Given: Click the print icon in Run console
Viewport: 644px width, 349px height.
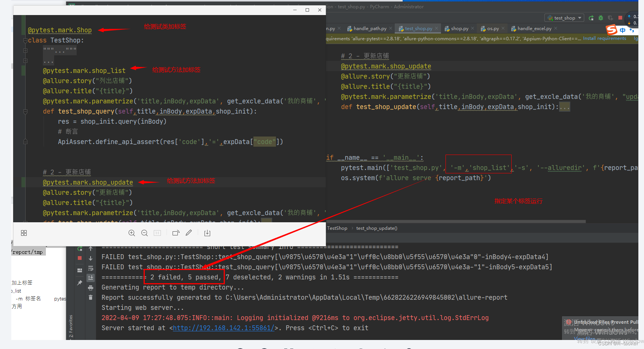Looking at the screenshot, I should 91,288.
